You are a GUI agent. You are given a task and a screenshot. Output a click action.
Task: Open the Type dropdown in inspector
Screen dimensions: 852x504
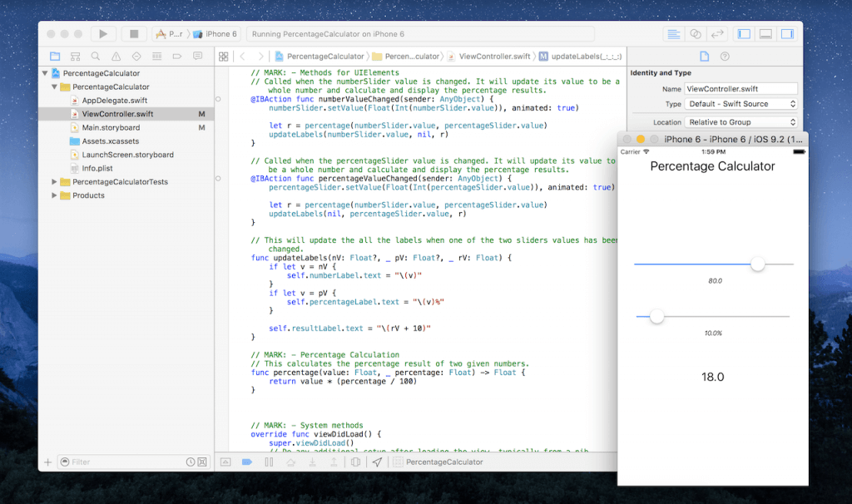click(x=741, y=104)
